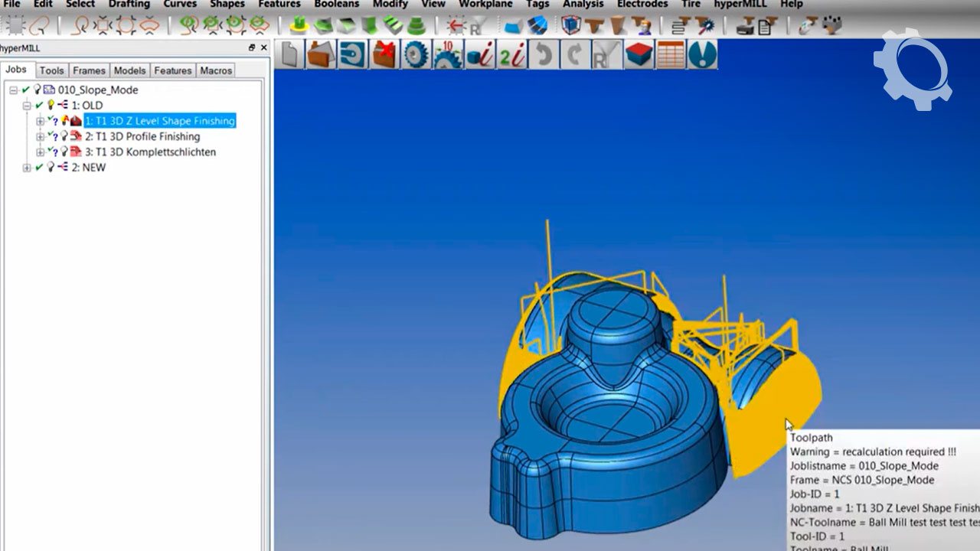
Task: Toggle lightbulb for T1 3D Profile Finishing
Action: 64,136
